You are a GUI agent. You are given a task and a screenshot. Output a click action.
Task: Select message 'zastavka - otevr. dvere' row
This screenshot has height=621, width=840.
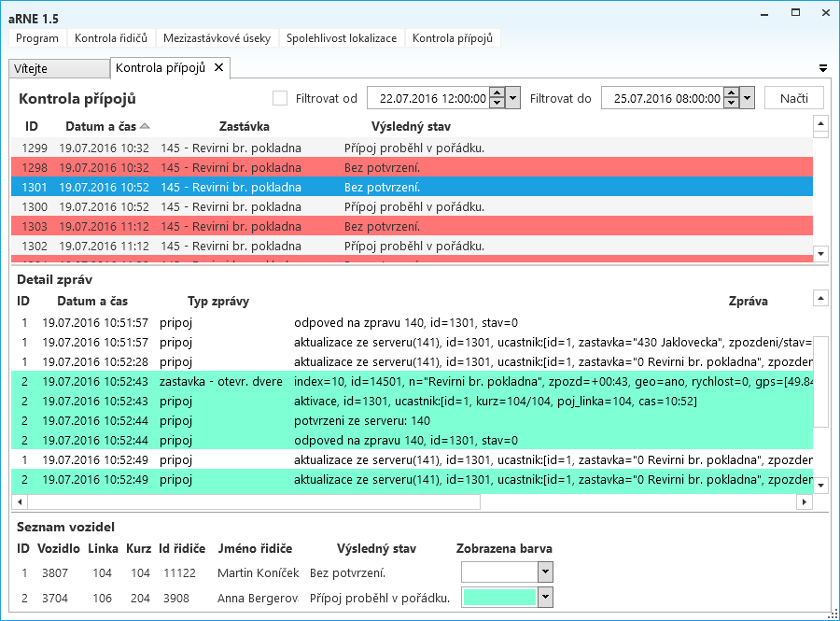[412, 382]
